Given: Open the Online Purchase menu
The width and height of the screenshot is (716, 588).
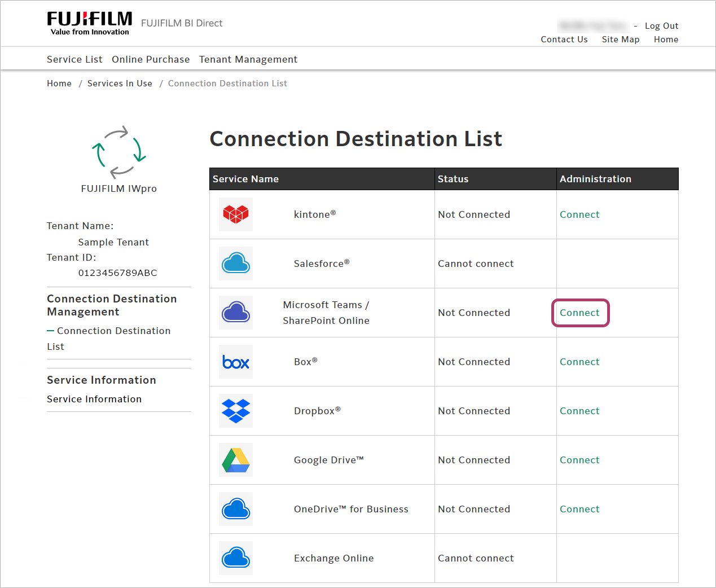Looking at the screenshot, I should [x=151, y=59].
